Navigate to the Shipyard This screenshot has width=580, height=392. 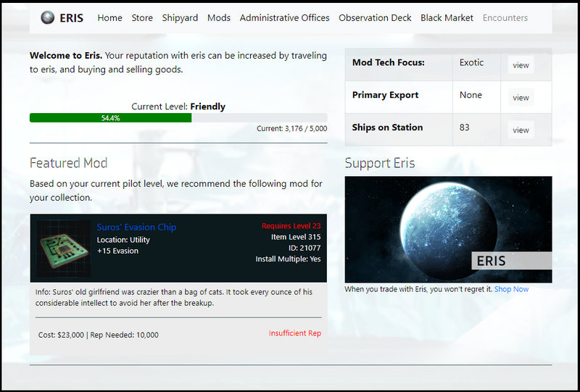[x=180, y=17]
